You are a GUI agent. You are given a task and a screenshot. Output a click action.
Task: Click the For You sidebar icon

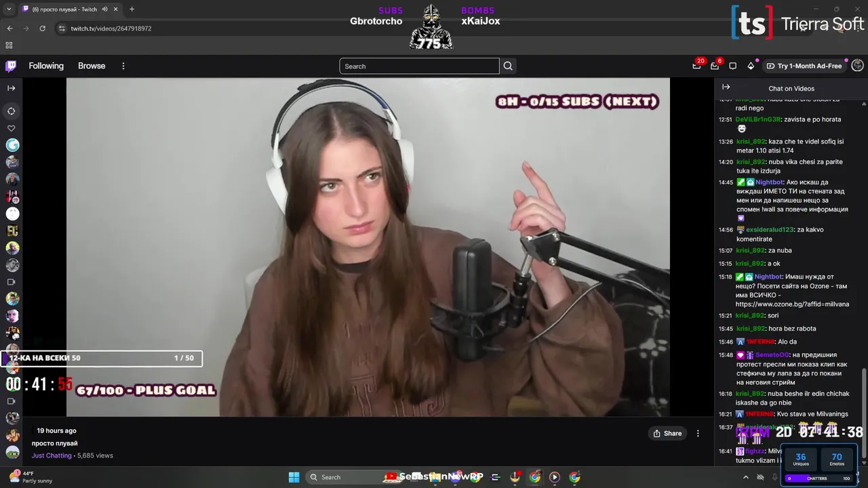click(12, 111)
